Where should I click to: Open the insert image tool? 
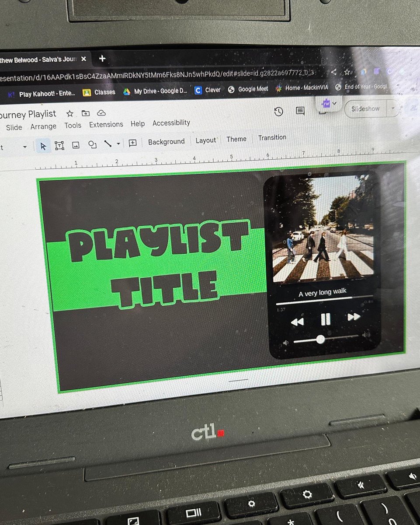[76, 145]
